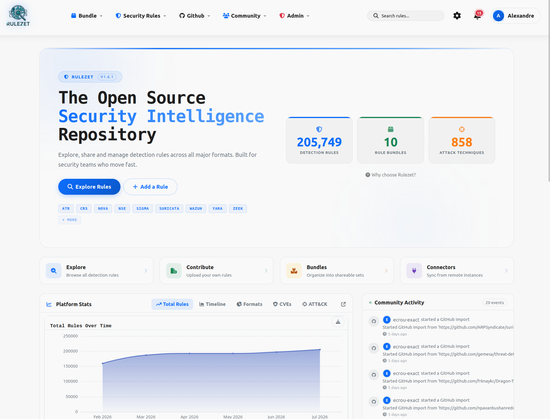The height and width of the screenshot is (419, 550).
Task: Open the settings gear icon
Action: tap(457, 16)
